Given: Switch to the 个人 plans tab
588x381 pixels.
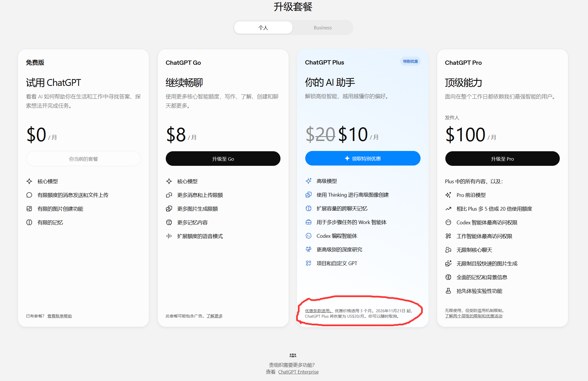Looking at the screenshot, I should coord(263,28).
